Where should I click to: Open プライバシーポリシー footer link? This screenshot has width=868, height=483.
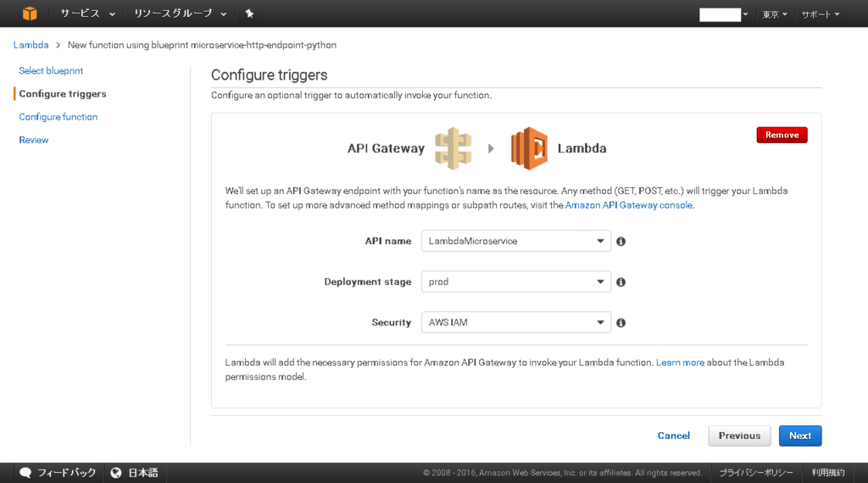point(756,473)
